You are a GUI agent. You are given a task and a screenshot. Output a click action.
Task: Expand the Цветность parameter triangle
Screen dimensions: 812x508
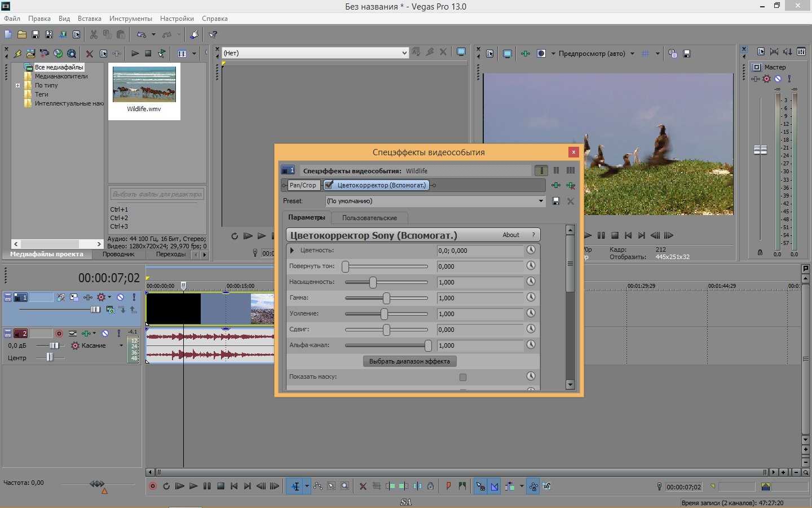click(x=292, y=250)
